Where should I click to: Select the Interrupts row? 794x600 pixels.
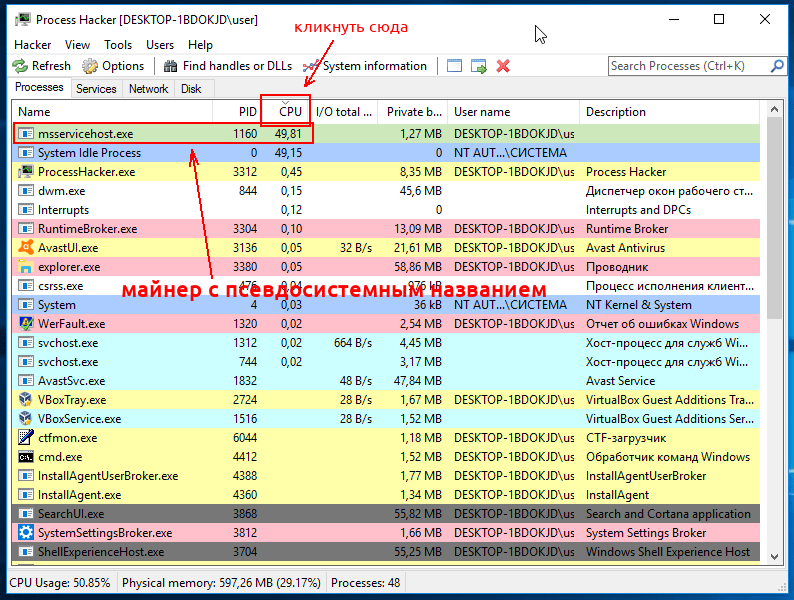pos(386,210)
